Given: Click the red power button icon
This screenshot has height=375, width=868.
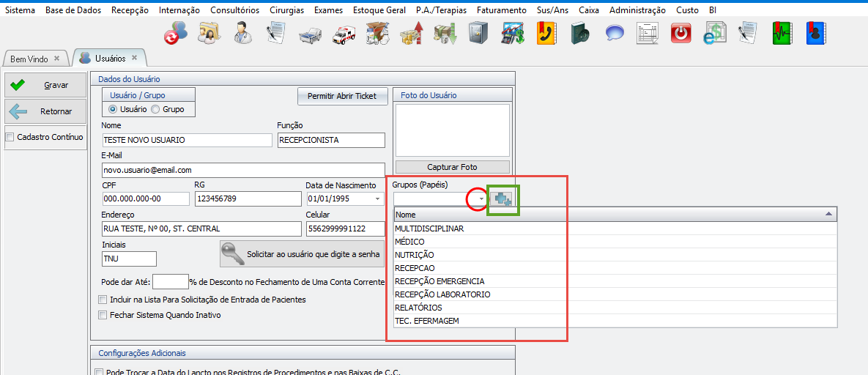Looking at the screenshot, I should point(681,34).
